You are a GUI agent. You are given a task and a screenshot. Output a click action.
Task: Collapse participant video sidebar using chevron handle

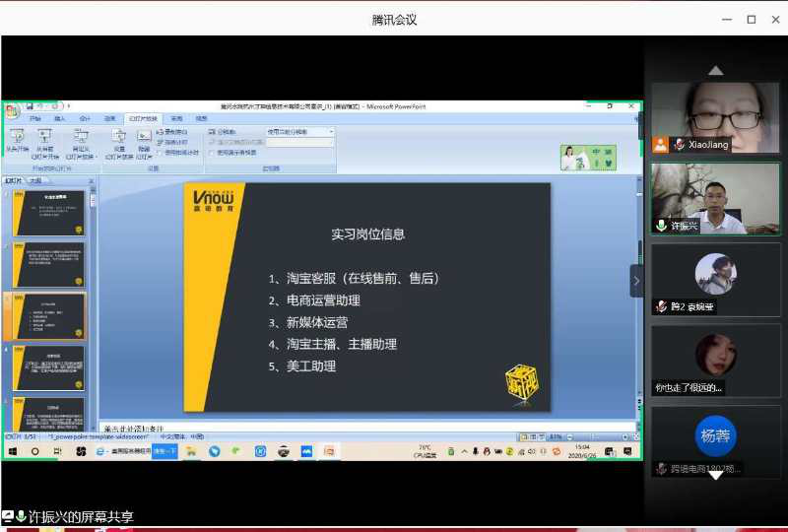point(636,281)
